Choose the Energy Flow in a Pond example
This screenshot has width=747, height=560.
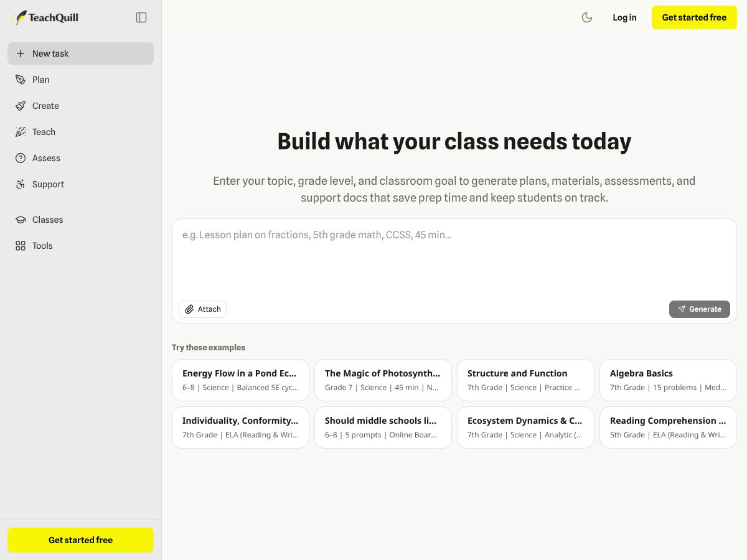click(240, 380)
